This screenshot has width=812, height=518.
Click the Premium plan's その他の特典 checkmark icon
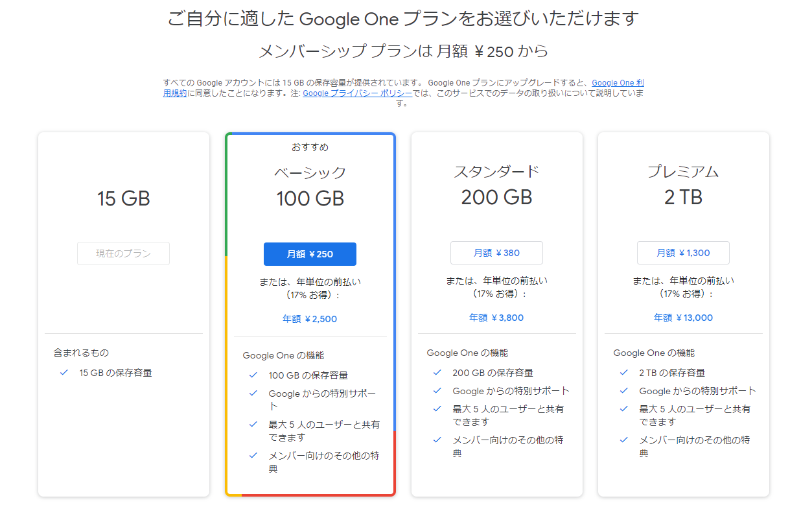tap(624, 440)
